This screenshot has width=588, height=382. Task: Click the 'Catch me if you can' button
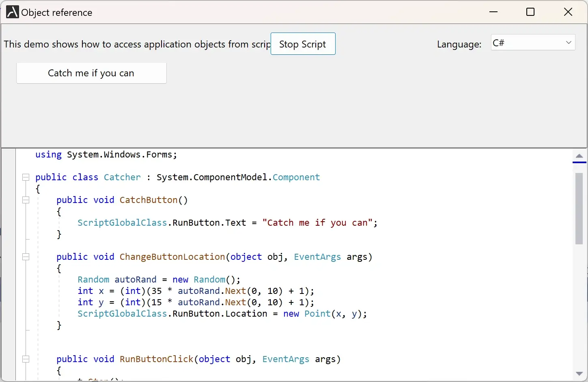click(x=91, y=73)
